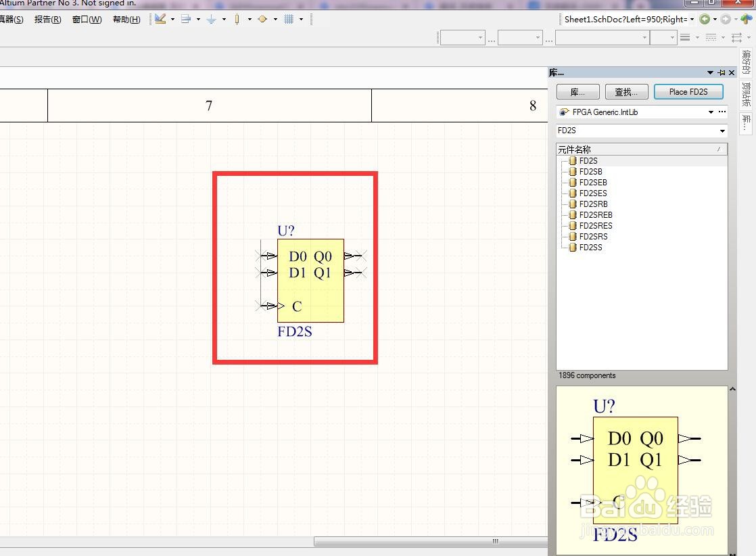The image size is (756, 556).
Task: Select FD2S in component list
Action: point(588,160)
